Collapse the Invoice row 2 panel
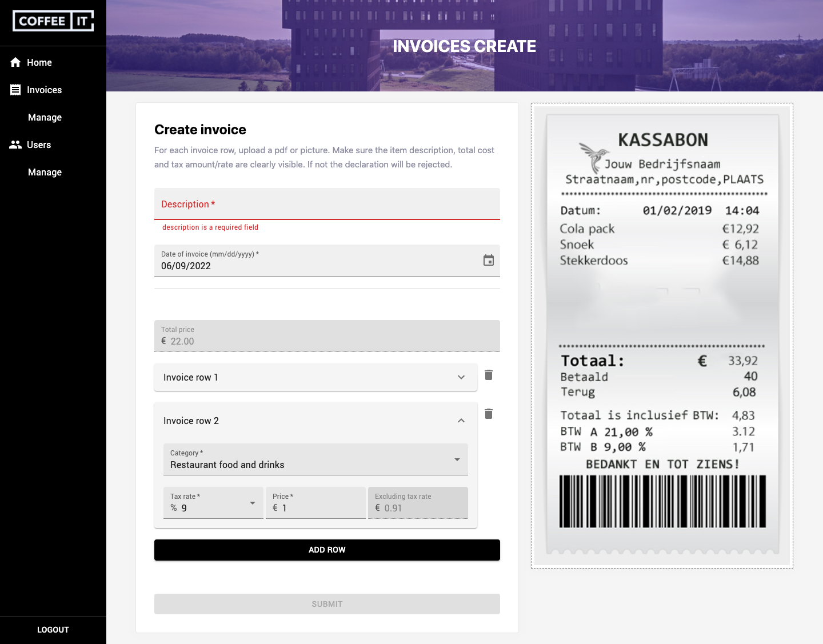The height and width of the screenshot is (644, 823). point(461,421)
